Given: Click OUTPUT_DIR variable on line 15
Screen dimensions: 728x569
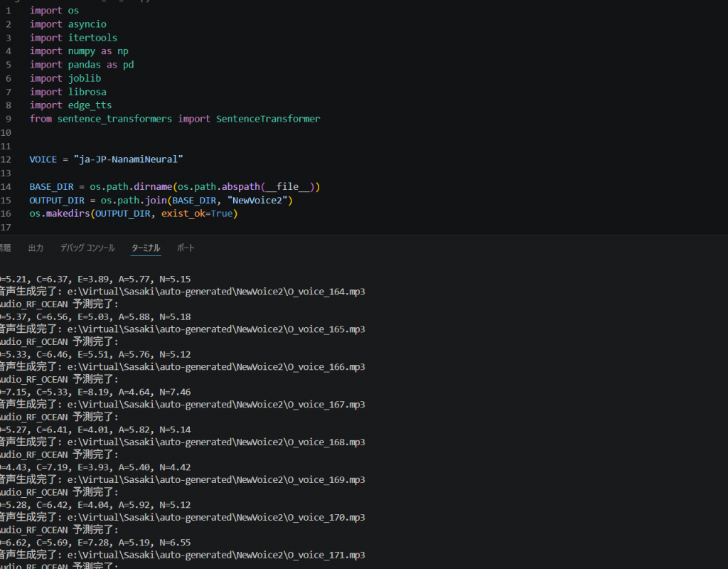Looking at the screenshot, I should (x=57, y=200).
